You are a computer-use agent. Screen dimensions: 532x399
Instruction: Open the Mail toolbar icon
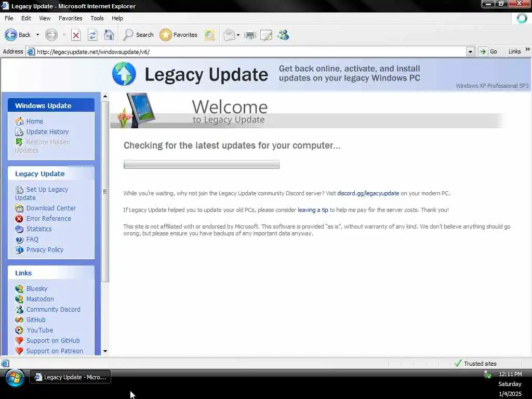coord(229,35)
